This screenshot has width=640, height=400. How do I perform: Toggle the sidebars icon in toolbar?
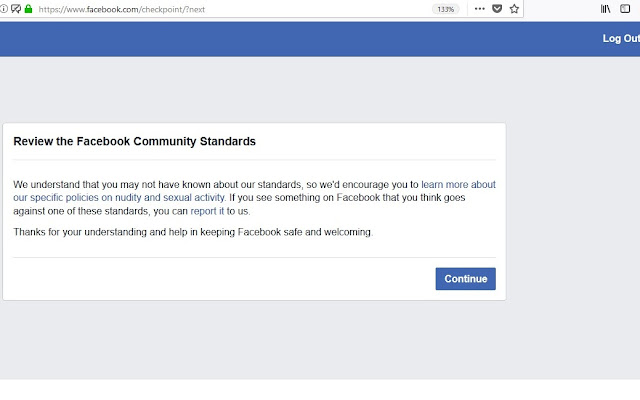[x=625, y=9]
